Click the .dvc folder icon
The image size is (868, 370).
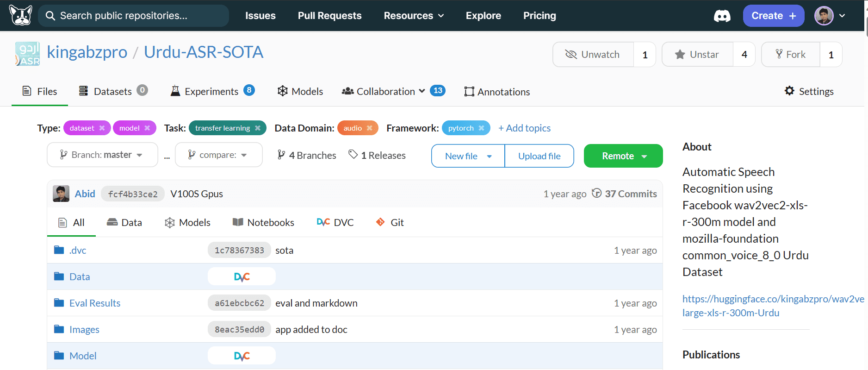click(59, 250)
